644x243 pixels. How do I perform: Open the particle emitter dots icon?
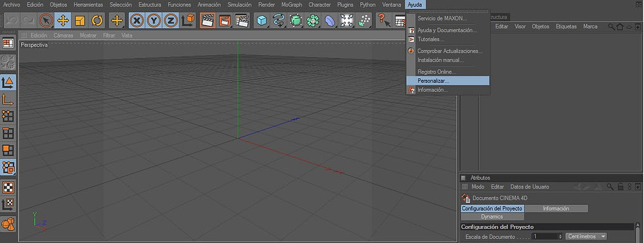[364, 20]
